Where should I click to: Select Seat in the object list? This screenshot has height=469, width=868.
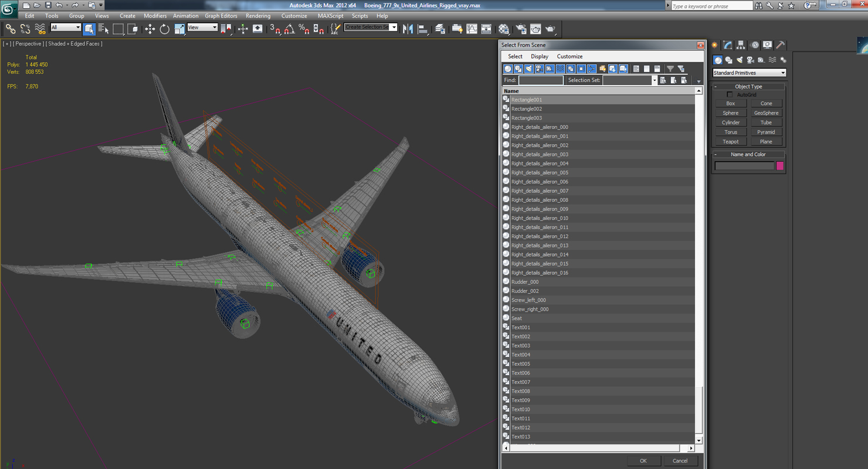598,318
